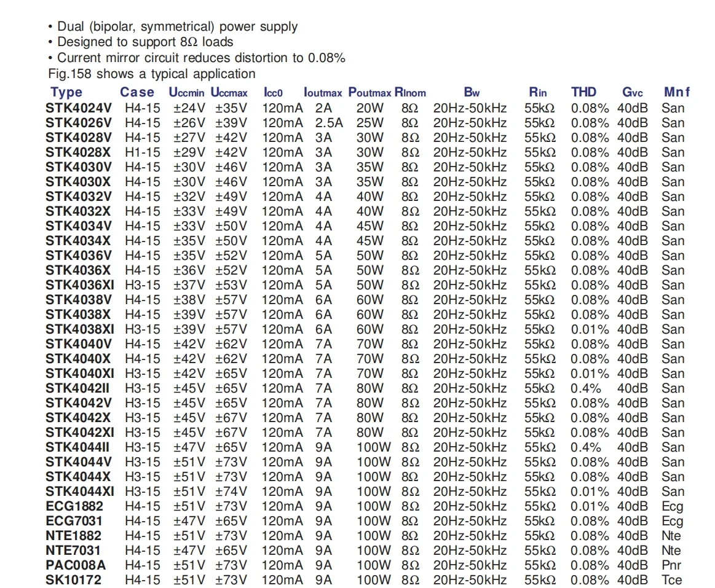The width and height of the screenshot is (715, 588).
Task: Click the 'Fig.158 shows a typical application' line
Action: (152, 74)
